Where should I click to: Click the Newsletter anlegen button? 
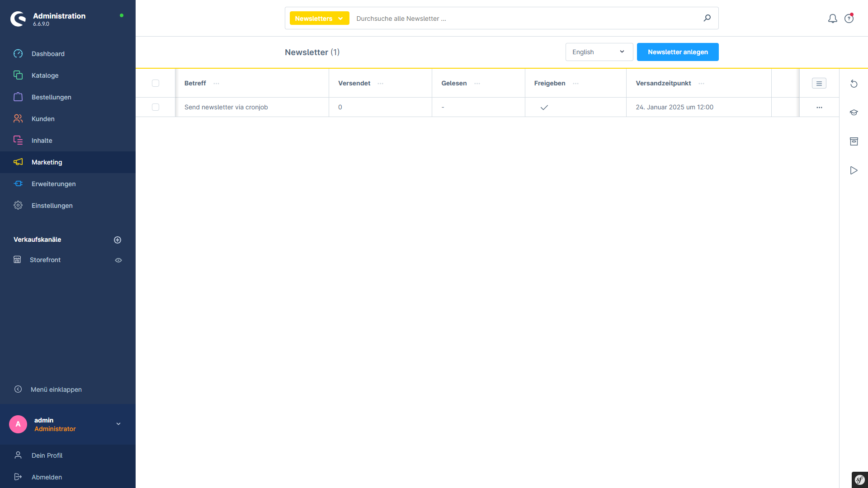coord(677,52)
